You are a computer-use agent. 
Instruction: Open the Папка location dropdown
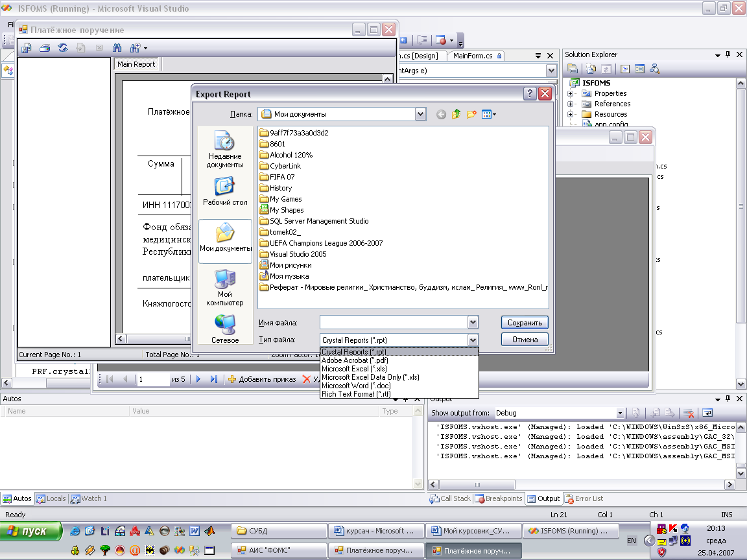point(420,114)
